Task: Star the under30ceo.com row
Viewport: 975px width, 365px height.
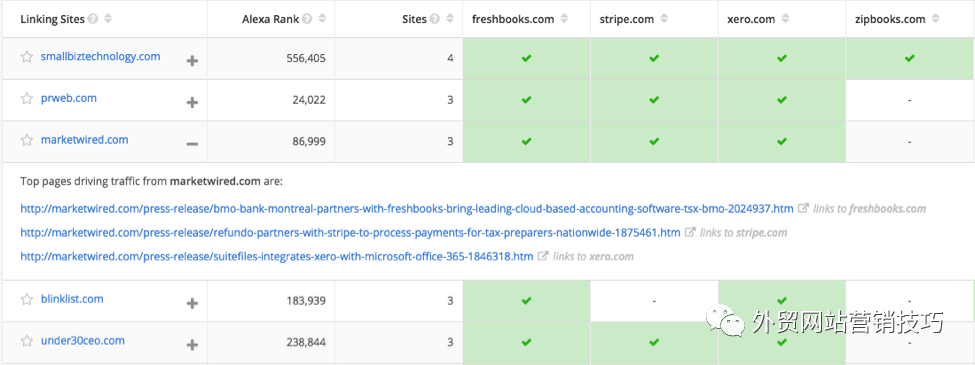Action: tap(26, 341)
